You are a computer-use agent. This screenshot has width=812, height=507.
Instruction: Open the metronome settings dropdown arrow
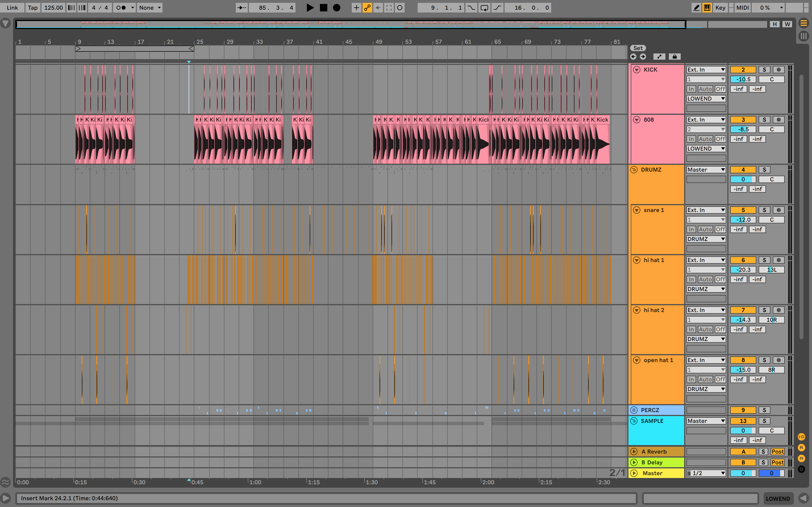coord(132,8)
